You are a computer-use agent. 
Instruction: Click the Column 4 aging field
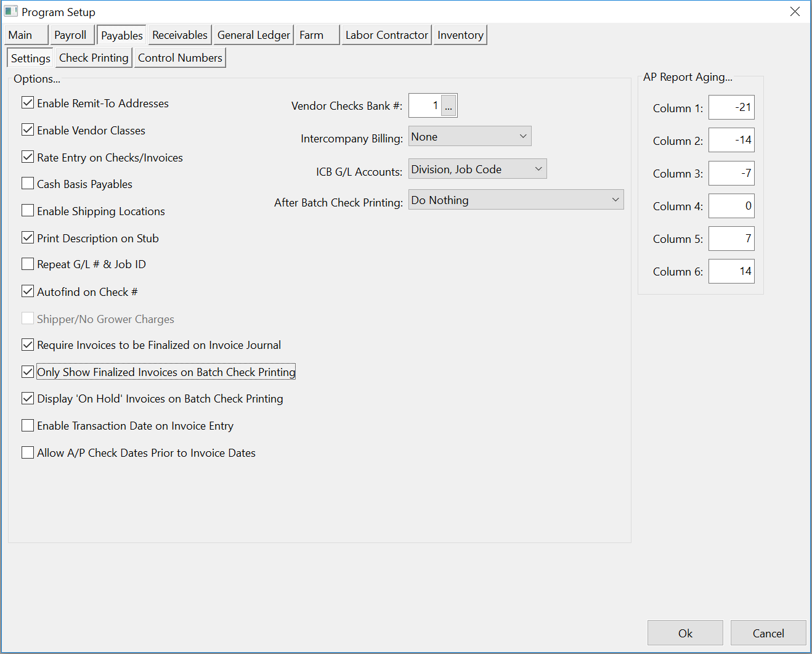pos(731,206)
